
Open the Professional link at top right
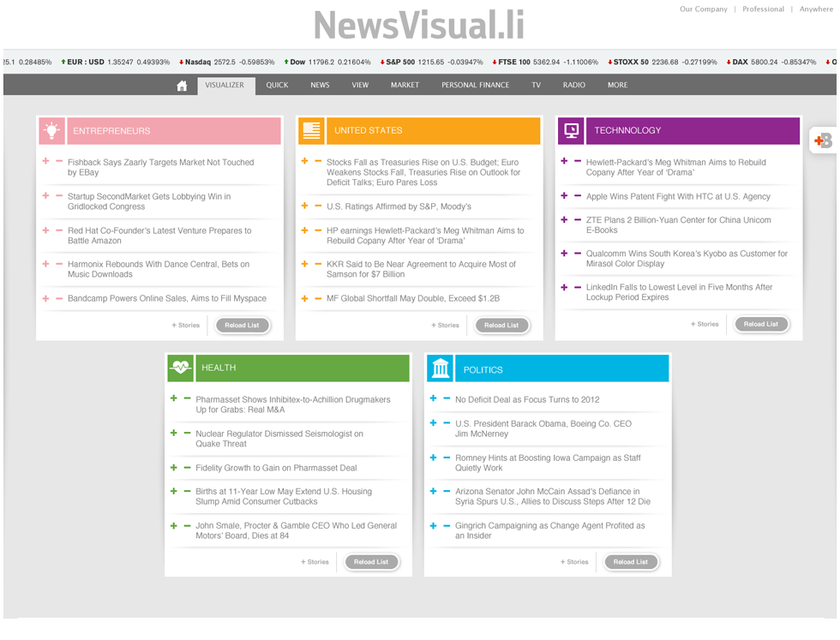click(x=763, y=9)
